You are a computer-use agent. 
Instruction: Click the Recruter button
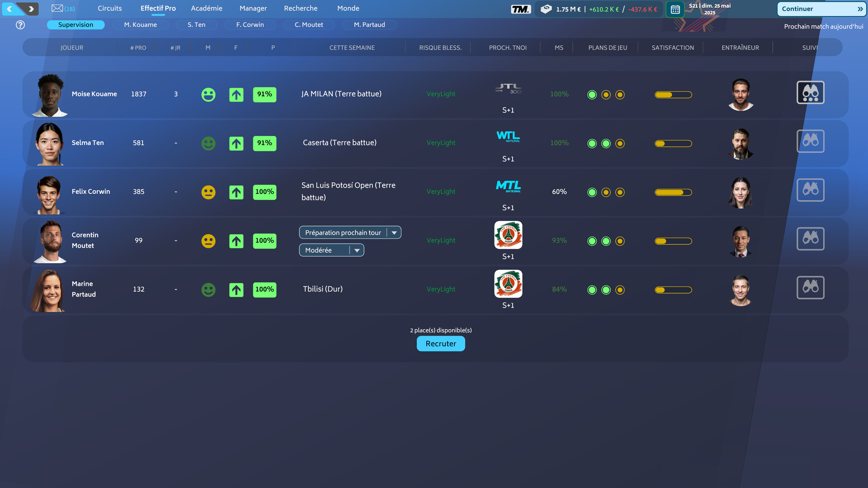tap(441, 344)
